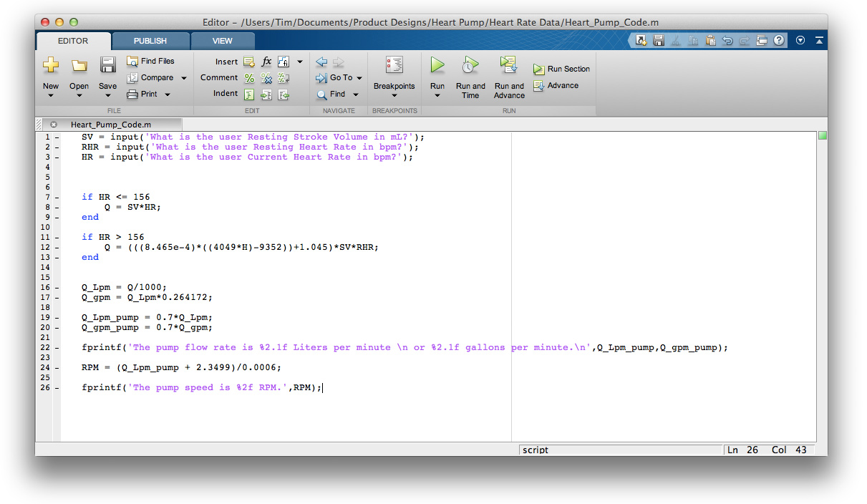Open the Find Files tool
This screenshot has width=867, height=504.
pos(150,61)
